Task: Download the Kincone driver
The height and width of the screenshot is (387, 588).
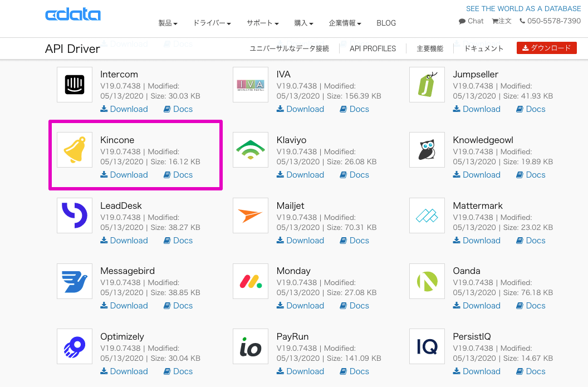Action: tap(124, 175)
